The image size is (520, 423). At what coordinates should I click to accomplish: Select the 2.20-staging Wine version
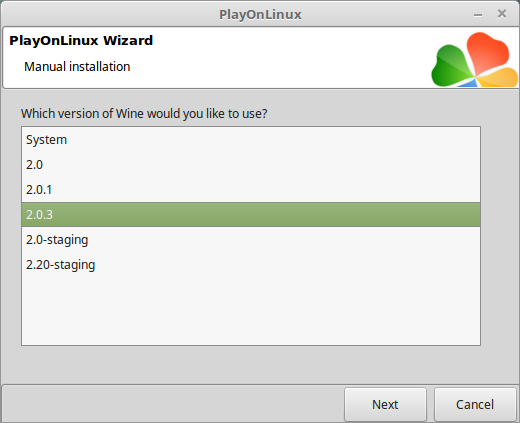pos(251,265)
